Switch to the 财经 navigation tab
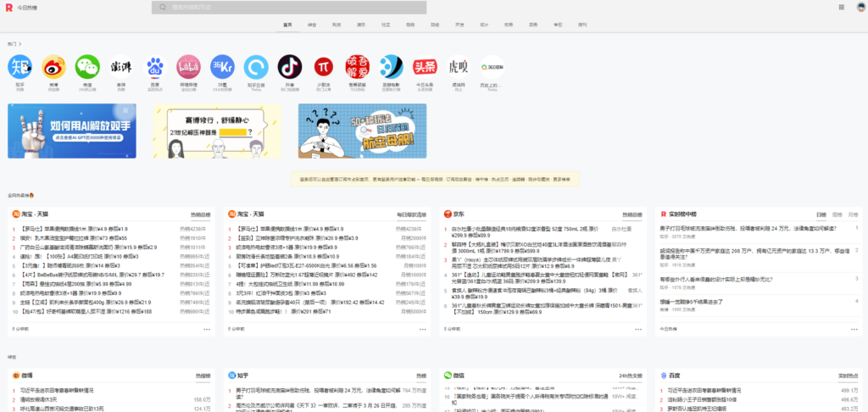The height and width of the screenshot is (412, 868). point(435,25)
